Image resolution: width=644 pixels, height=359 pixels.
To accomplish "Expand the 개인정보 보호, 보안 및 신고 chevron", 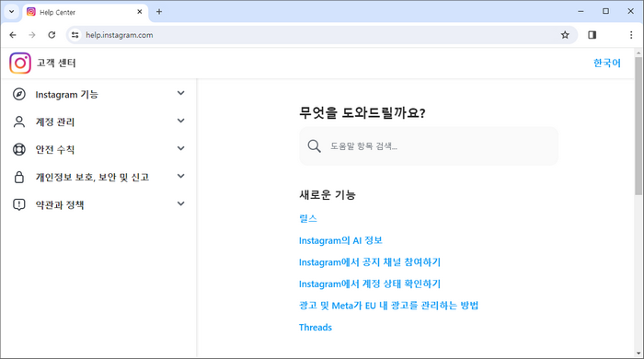I will tap(180, 176).
